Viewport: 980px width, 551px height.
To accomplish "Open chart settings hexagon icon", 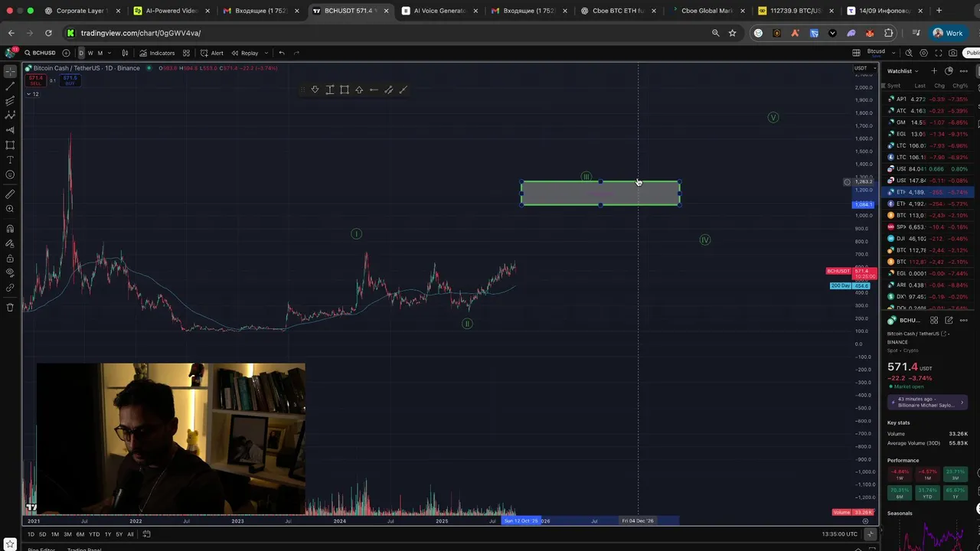I will (x=923, y=53).
